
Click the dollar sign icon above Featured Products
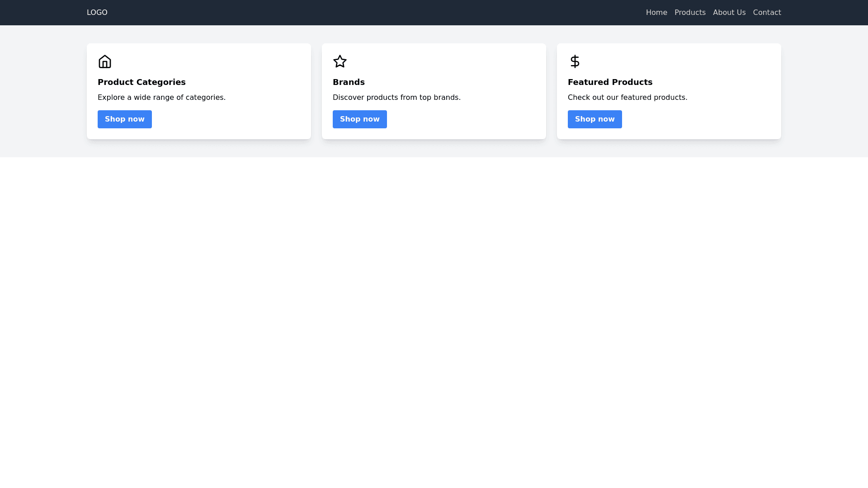pyautogui.click(x=575, y=61)
